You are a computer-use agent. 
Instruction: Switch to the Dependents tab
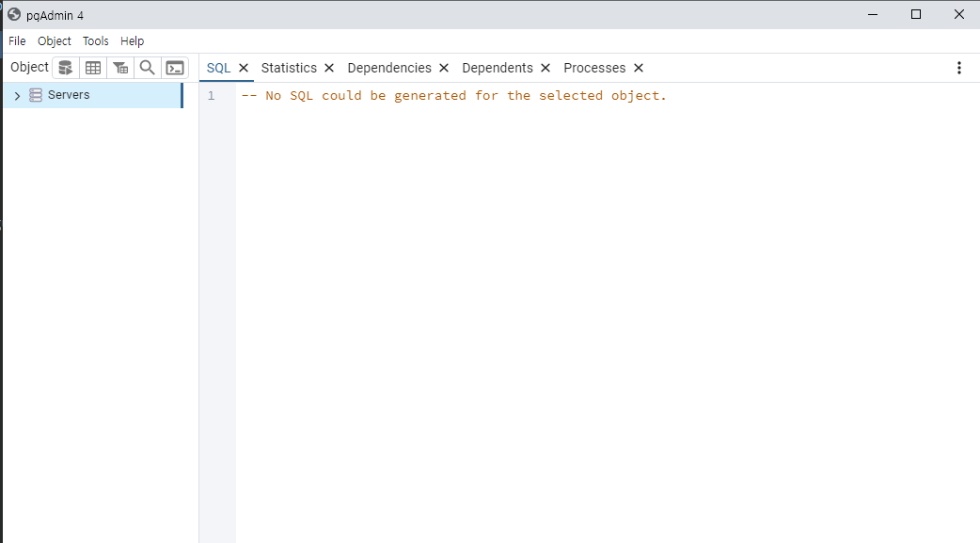498,68
